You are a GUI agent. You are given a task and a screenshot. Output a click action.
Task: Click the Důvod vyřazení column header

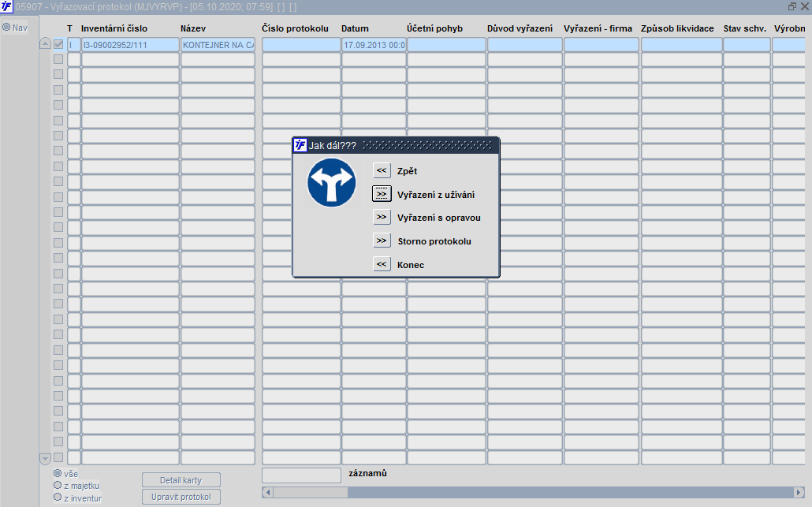[520, 28]
